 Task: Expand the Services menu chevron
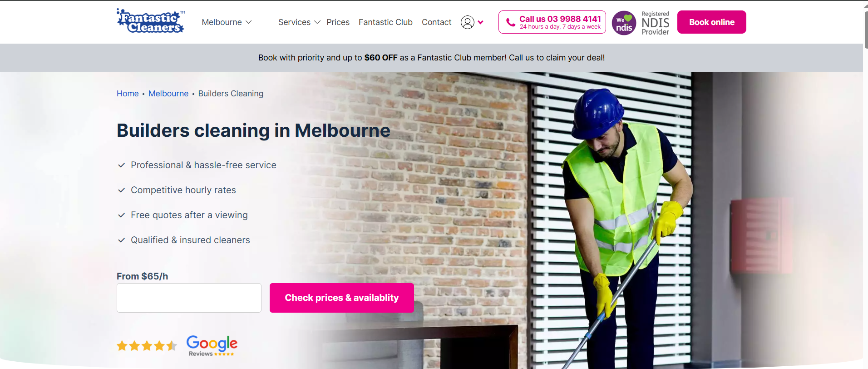point(317,22)
